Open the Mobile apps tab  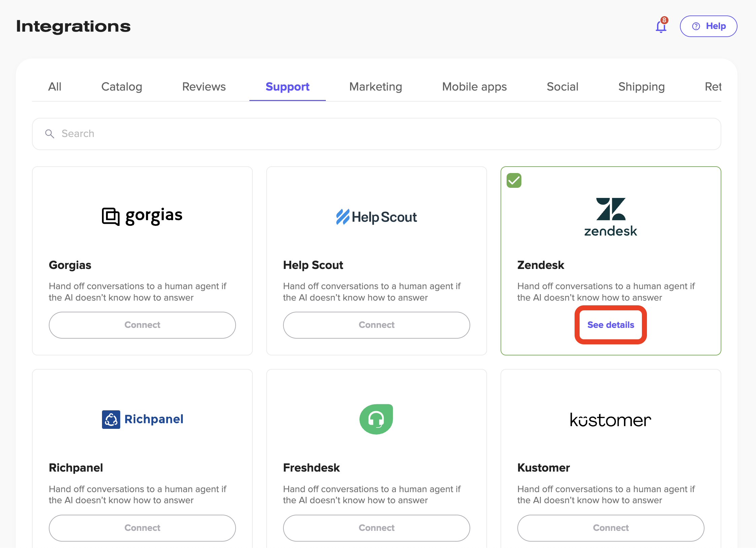coord(474,87)
